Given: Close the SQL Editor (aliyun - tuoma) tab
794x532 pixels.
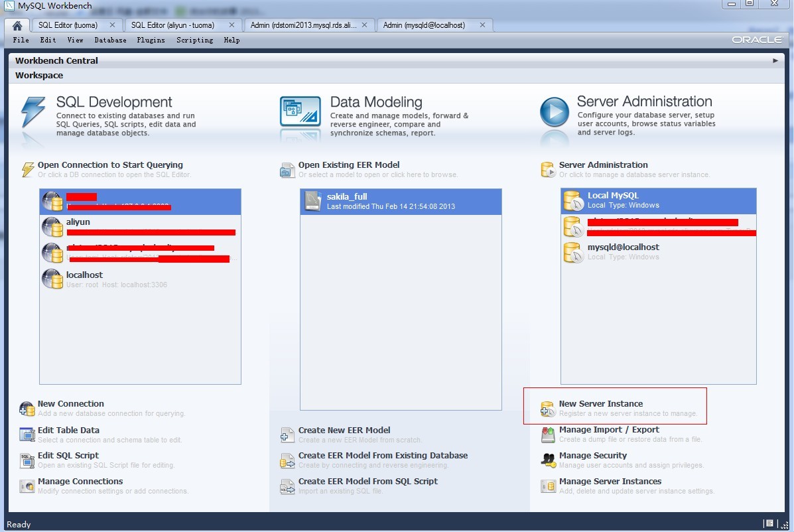Looking at the screenshot, I should [x=232, y=25].
